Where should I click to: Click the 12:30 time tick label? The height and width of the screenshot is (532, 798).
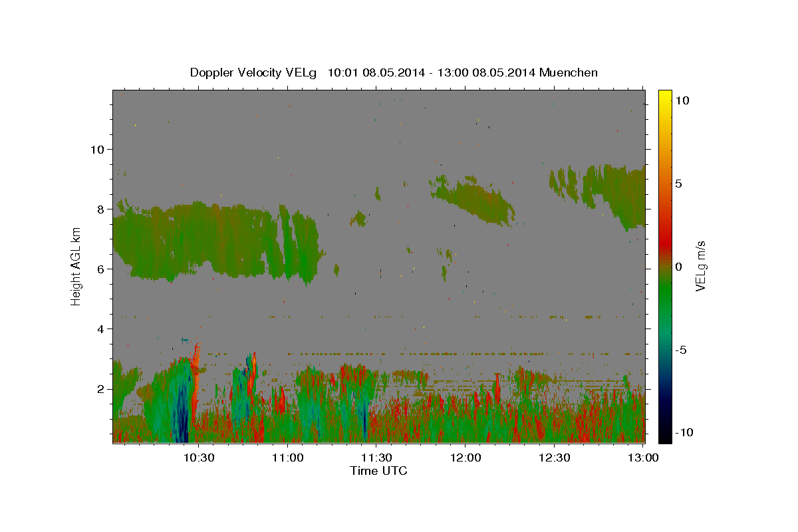(x=555, y=458)
